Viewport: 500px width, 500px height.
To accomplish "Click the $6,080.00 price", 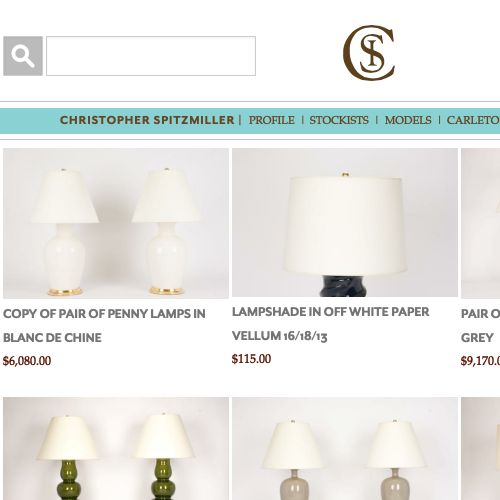I will click(x=27, y=361).
